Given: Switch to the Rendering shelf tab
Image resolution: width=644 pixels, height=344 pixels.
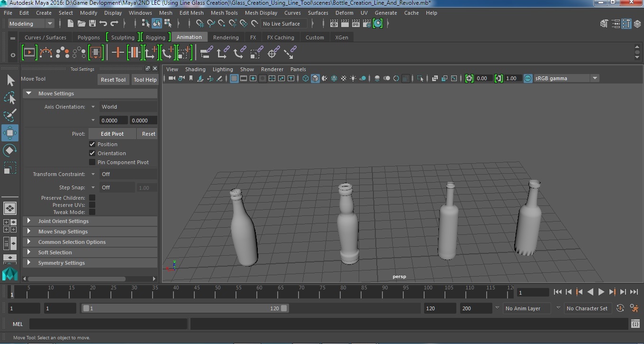Looking at the screenshot, I should 226,37.
